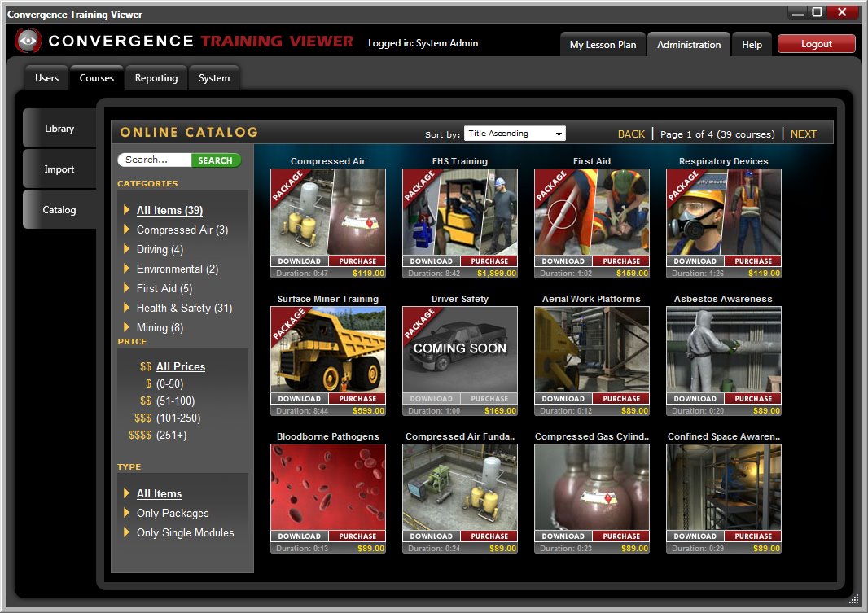Viewport: 868px width, 613px height.
Task: Open the Library side tab
Action: pyautogui.click(x=59, y=129)
